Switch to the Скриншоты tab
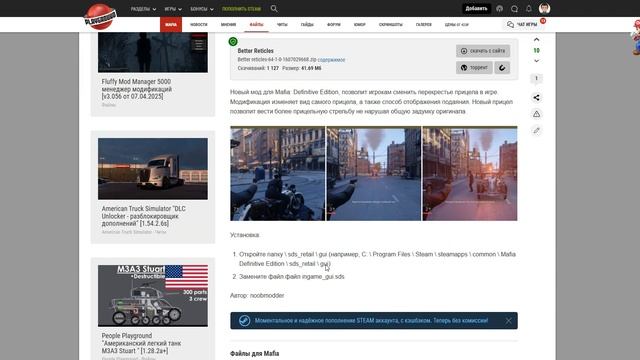This screenshot has width=640, height=360. [x=391, y=25]
